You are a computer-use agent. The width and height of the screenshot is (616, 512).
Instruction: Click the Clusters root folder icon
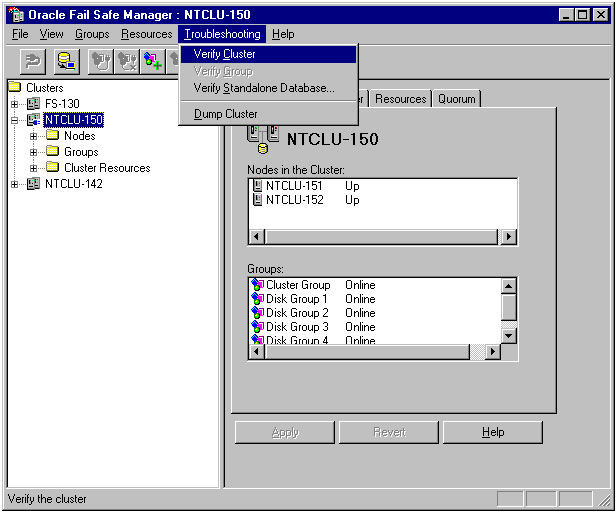[15, 87]
